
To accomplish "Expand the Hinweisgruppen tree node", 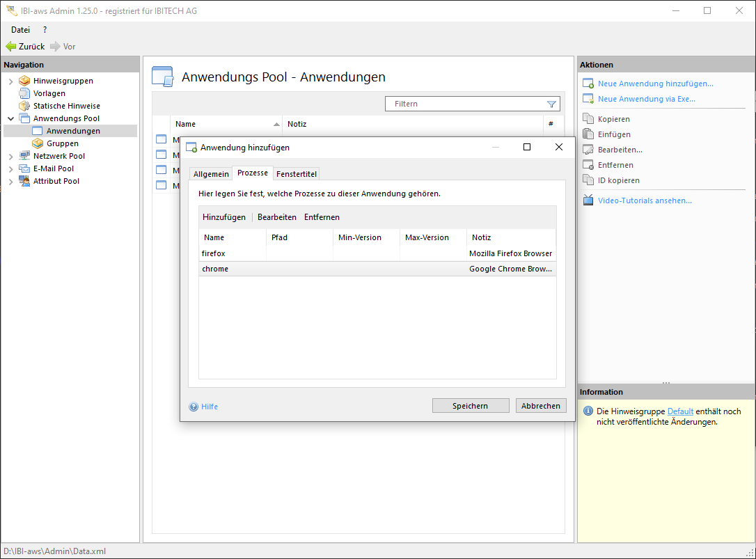I will [x=10, y=81].
